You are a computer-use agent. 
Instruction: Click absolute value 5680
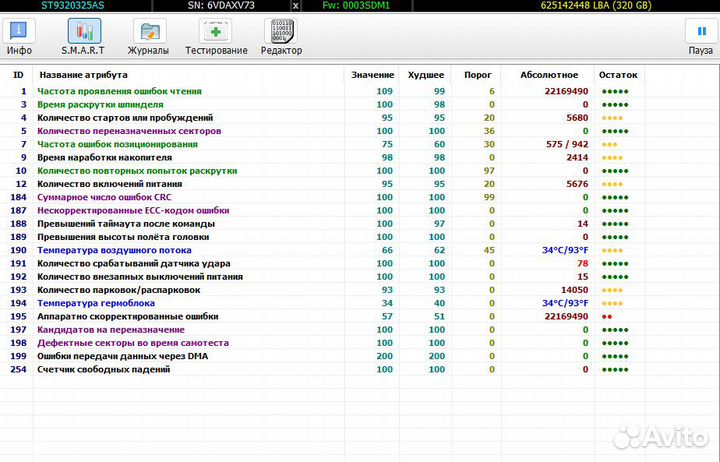[577, 118]
